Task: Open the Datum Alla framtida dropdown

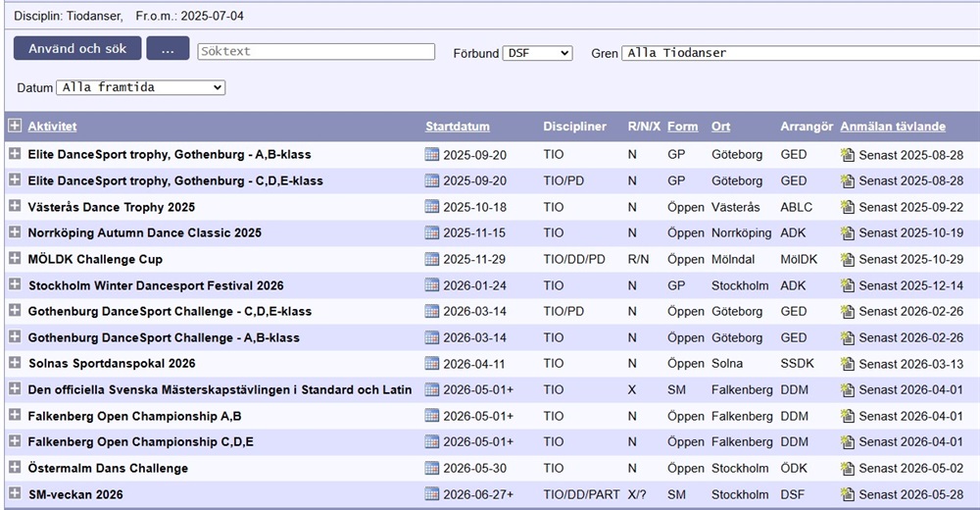Action: 140,87
